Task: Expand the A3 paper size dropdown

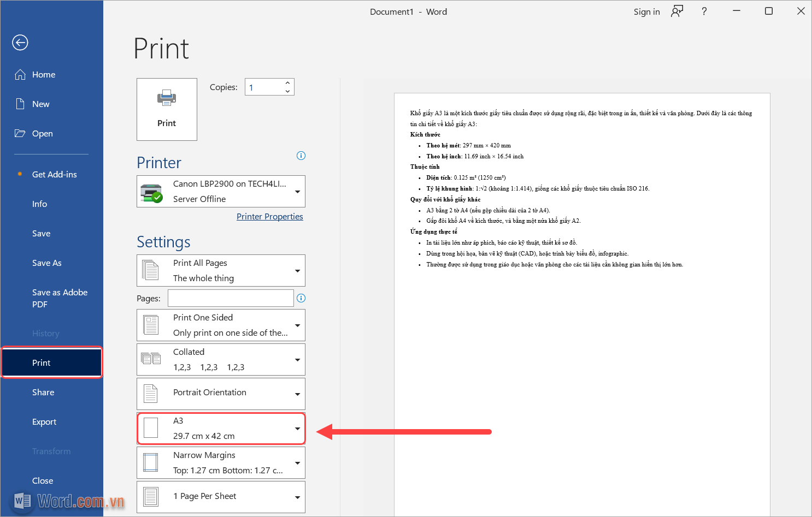Action: 221,429
